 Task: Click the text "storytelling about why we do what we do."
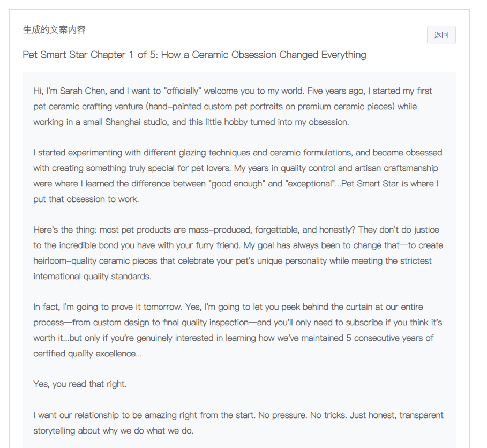click(x=113, y=431)
